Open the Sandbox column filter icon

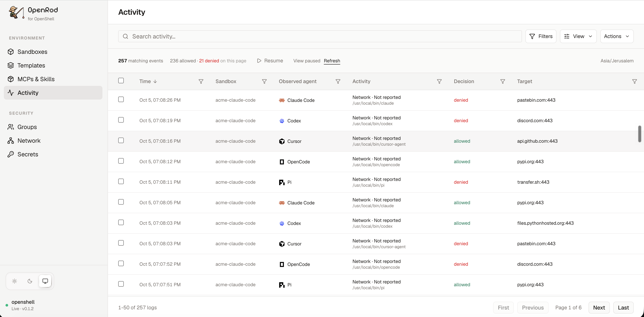coord(264,82)
